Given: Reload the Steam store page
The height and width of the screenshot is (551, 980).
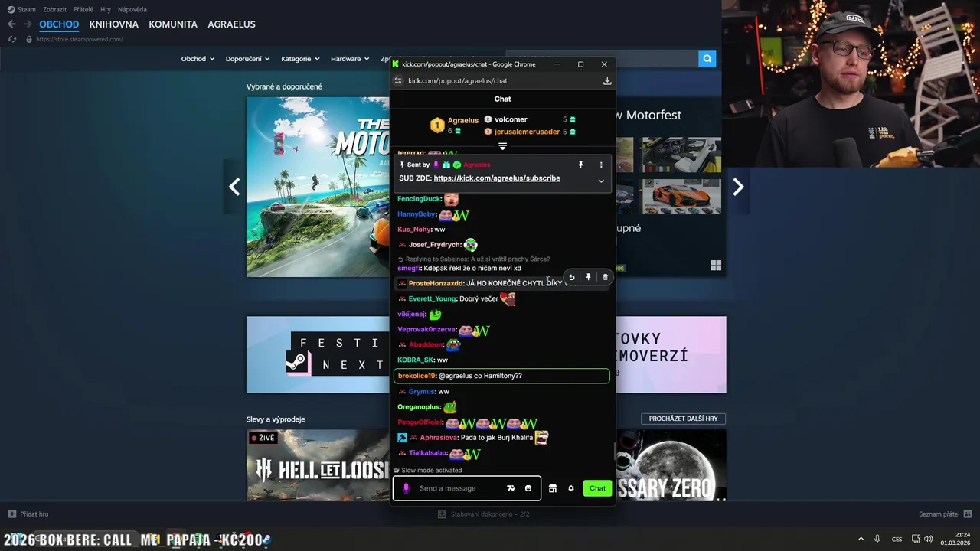Looking at the screenshot, I should (x=11, y=39).
